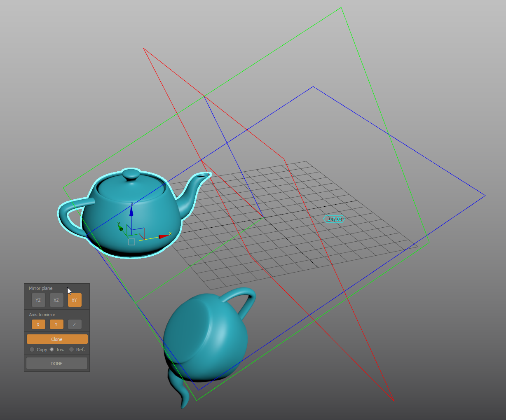This screenshot has width=506, height=420.
Task: Click DONE to finish the mirror operation
Action: 56,363
